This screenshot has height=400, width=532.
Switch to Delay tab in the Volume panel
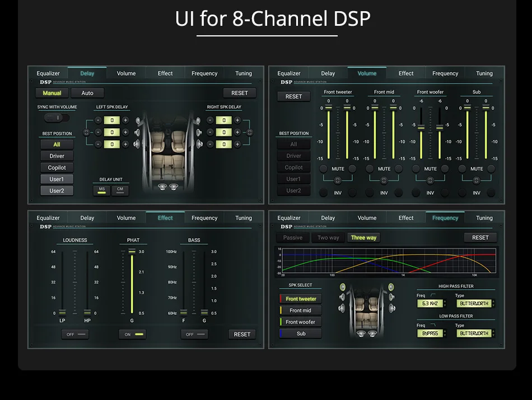point(328,73)
